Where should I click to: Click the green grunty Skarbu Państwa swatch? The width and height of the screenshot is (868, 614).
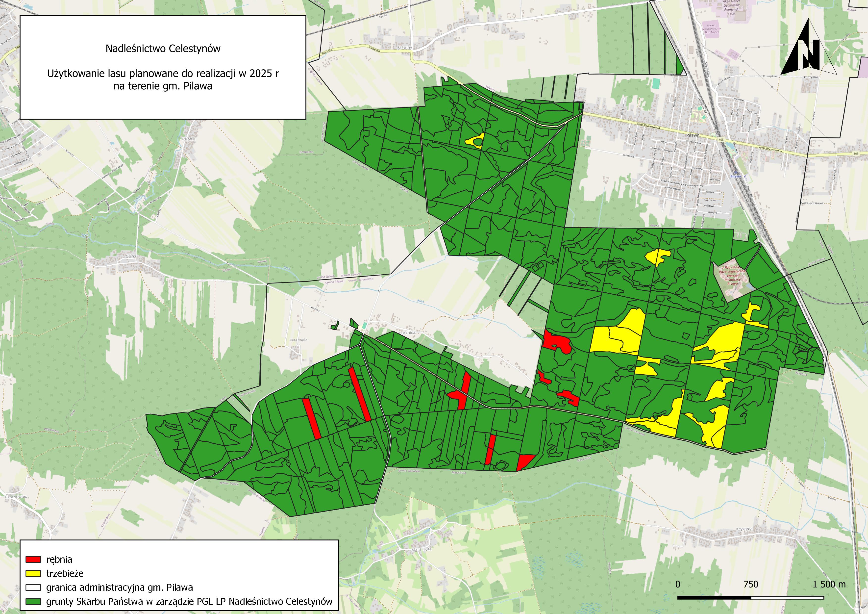(x=33, y=602)
